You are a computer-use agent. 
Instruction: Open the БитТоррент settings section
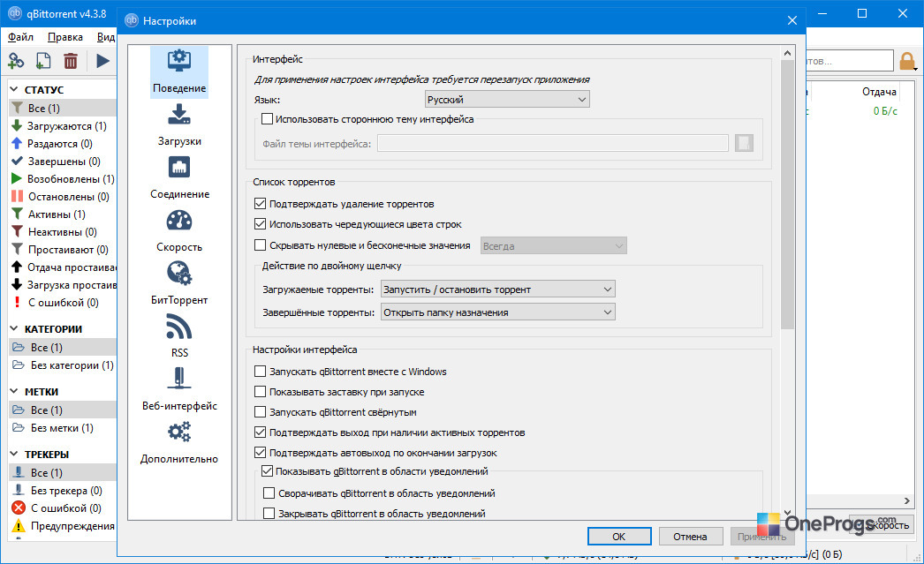coord(179,284)
